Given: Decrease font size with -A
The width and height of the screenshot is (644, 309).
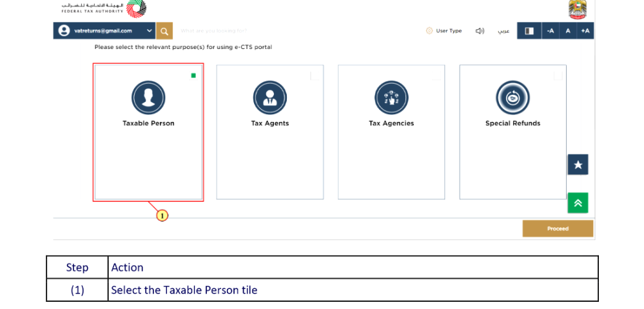Looking at the screenshot, I should (x=550, y=31).
